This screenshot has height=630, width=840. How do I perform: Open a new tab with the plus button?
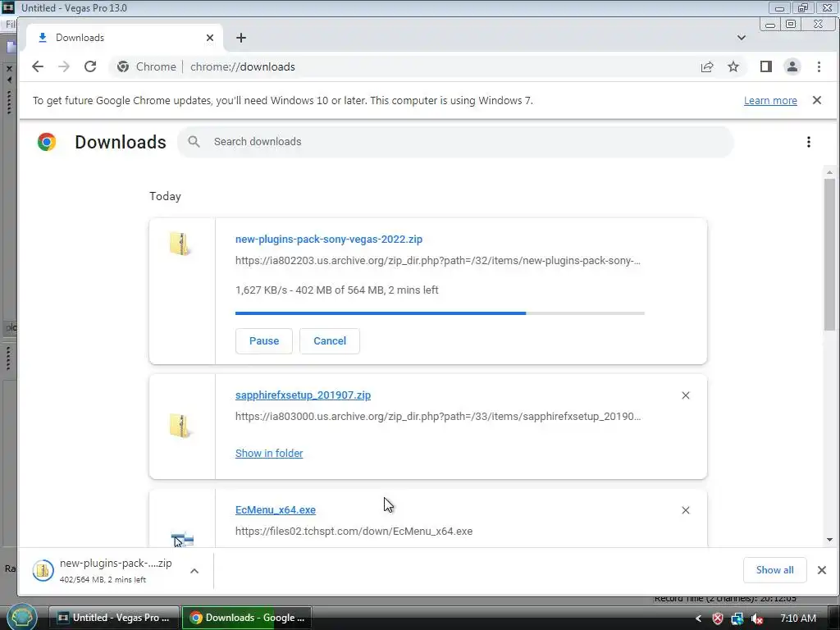pos(241,38)
